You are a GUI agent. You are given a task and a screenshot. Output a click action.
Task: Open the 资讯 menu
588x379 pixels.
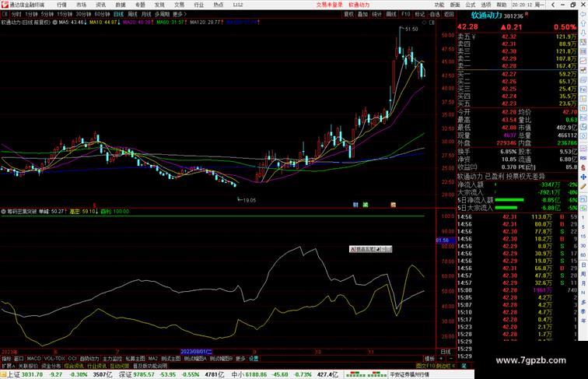(x=101, y=5)
